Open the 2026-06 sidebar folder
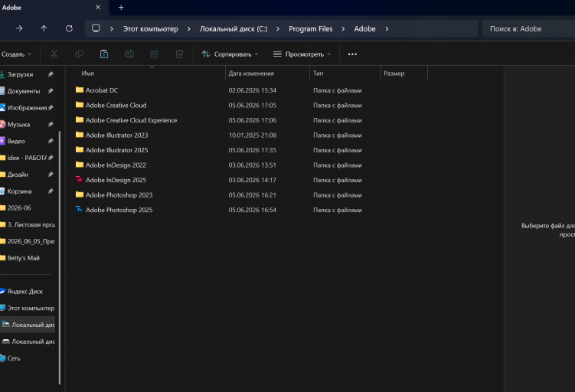 tap(19, 208)
